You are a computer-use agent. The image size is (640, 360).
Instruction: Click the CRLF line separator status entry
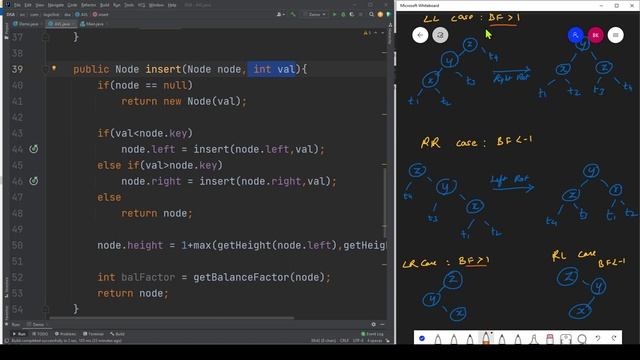344,340
